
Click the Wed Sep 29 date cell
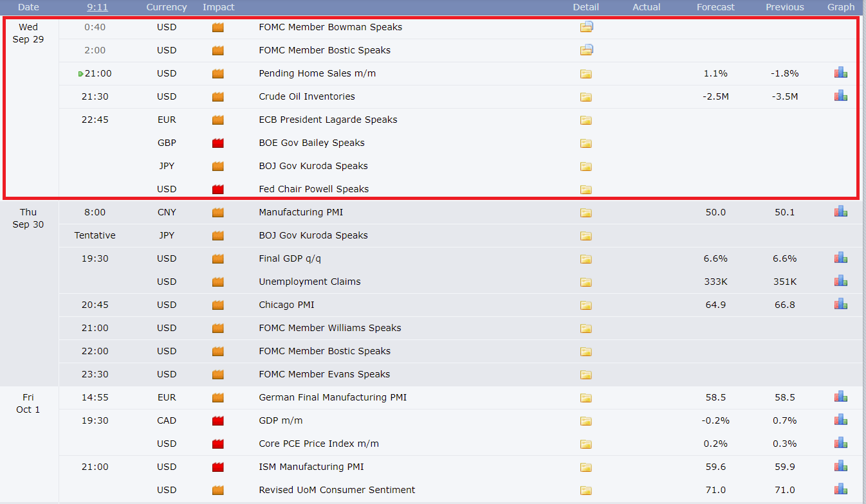point(28,33)
